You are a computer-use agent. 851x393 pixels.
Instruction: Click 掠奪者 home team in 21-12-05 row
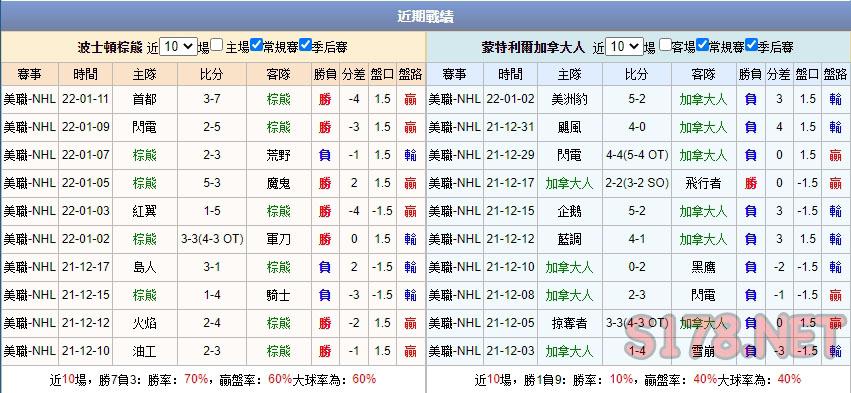point(569,323)
